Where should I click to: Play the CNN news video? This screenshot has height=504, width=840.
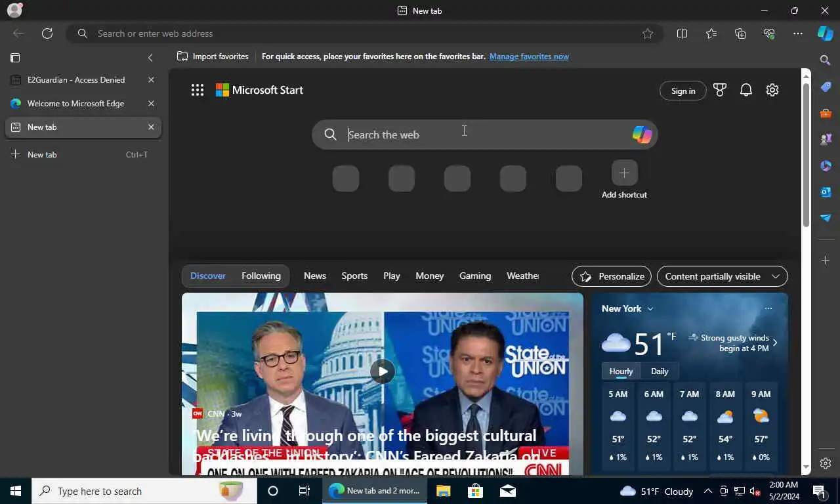[382, 371]
